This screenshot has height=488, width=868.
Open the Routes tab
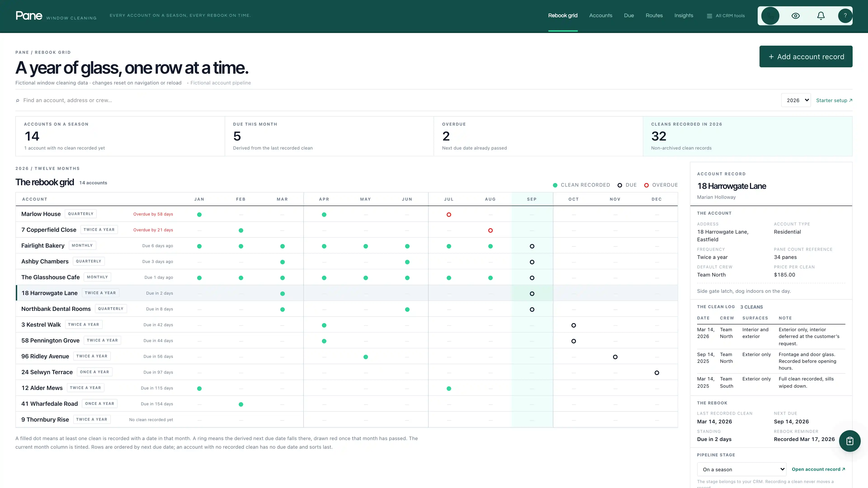pos(654,16)
